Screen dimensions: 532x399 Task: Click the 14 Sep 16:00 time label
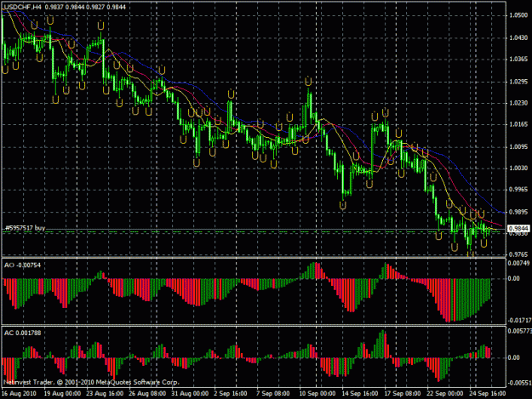pyautogui.click(x=360, y=394)
